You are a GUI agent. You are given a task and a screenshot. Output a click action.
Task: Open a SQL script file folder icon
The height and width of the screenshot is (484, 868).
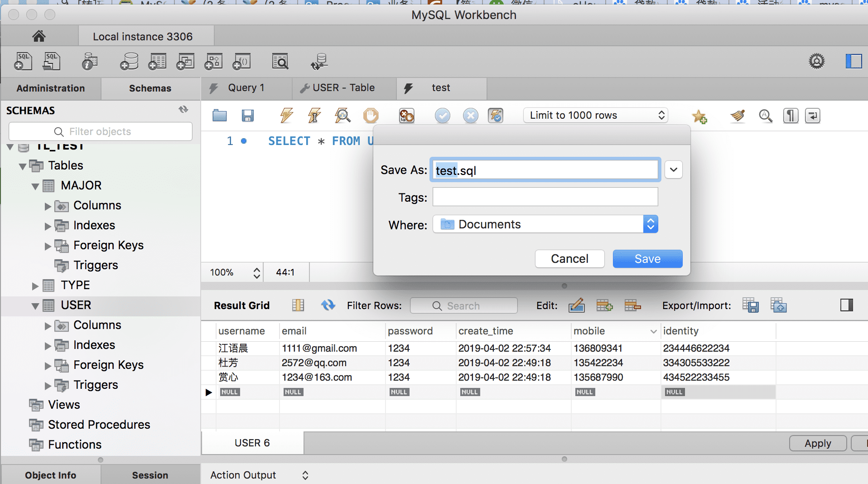[x=220, y=116]
